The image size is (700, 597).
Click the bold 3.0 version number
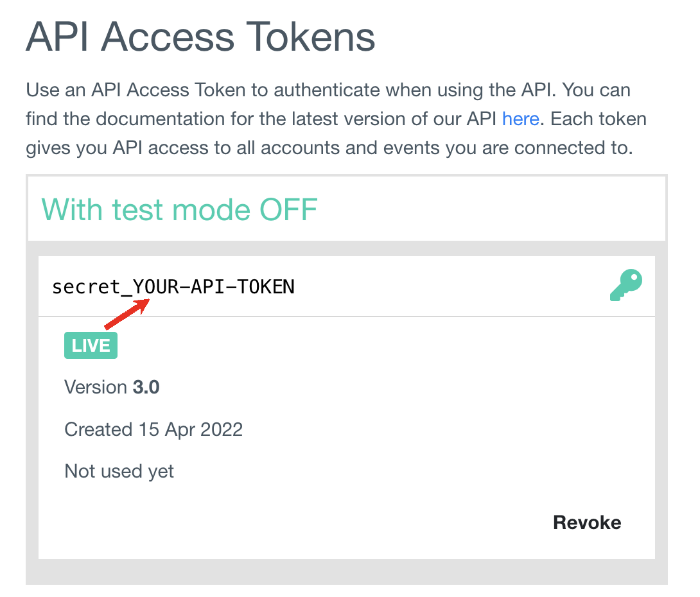click(146, 387)
